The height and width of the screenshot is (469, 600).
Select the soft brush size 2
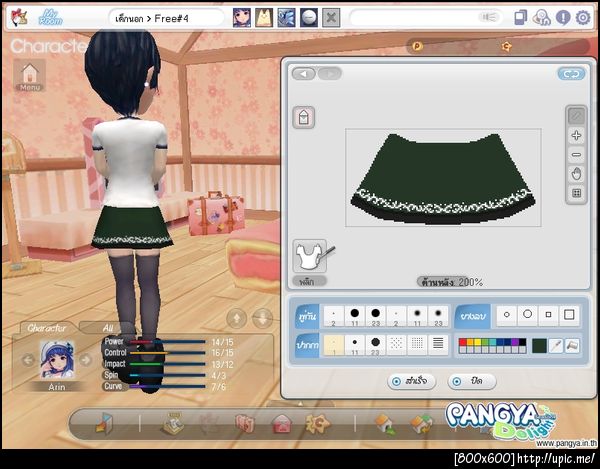(396, 316)
